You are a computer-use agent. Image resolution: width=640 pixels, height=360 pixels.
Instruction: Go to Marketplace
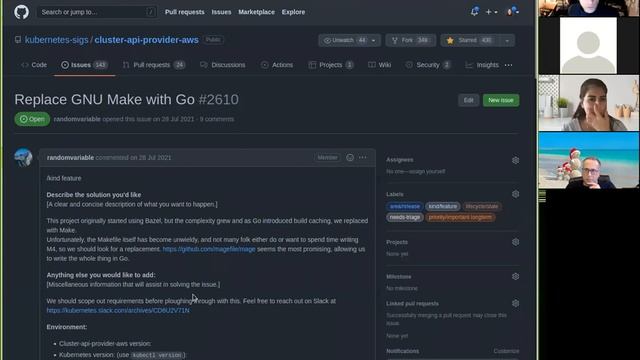256,12
